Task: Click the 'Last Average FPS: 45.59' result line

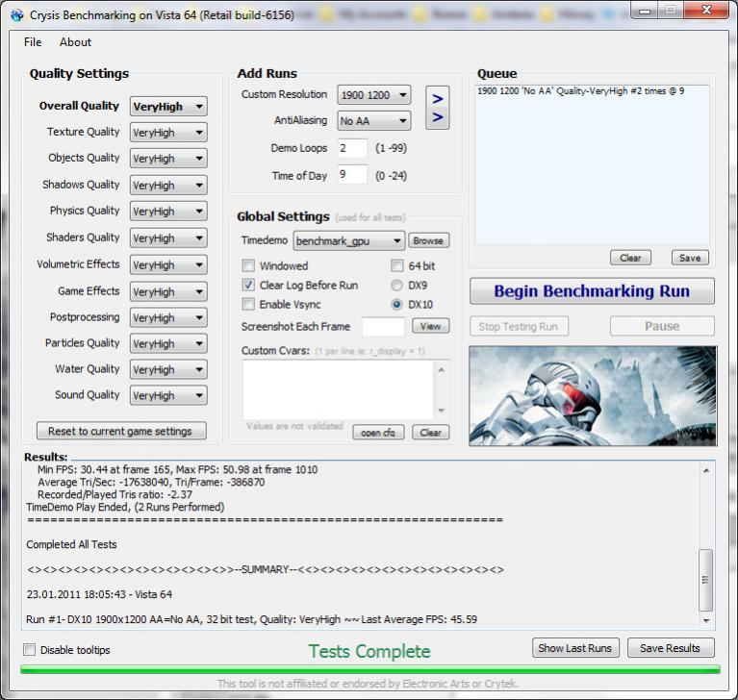Action: coord(251,619)
